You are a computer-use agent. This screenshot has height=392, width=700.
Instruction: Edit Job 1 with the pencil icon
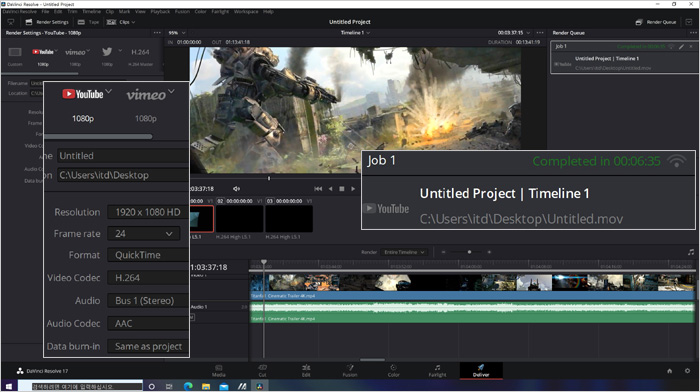(x=681, y=46)
